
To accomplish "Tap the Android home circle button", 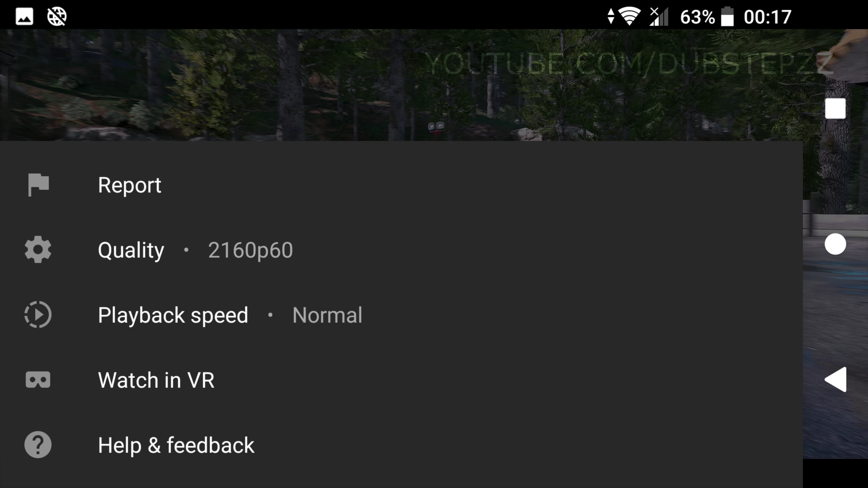I will click(835, 244).
